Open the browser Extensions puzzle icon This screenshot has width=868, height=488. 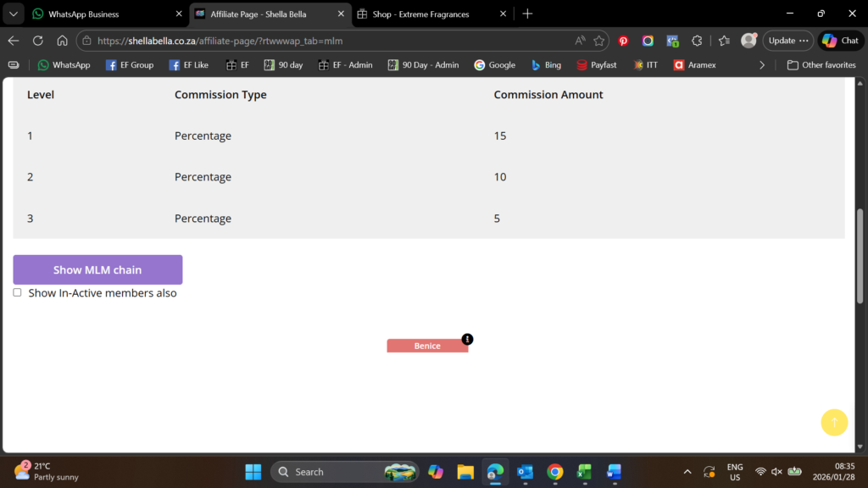click(697, 41)
